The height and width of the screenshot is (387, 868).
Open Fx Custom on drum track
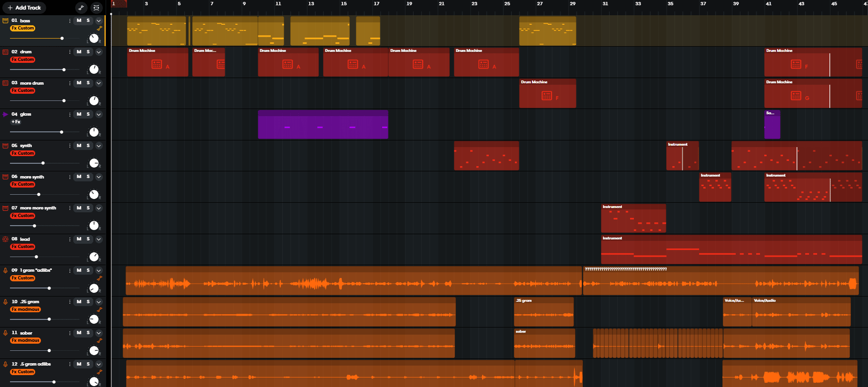coord(23,60)
